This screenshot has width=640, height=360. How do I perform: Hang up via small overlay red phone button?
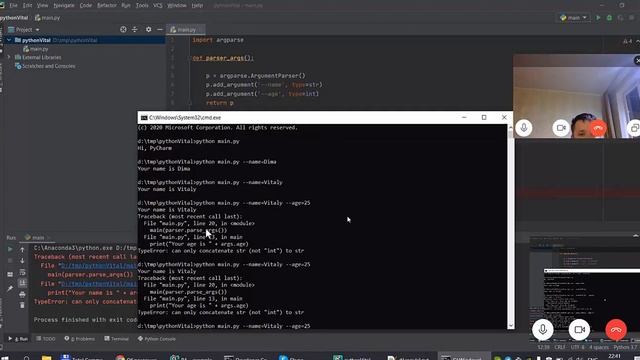coord(598,128)
